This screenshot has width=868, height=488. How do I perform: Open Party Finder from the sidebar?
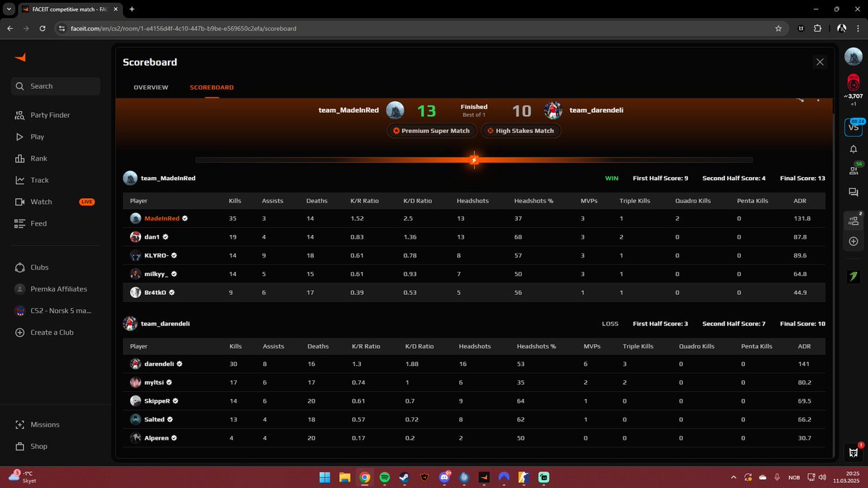click(50, 115)
